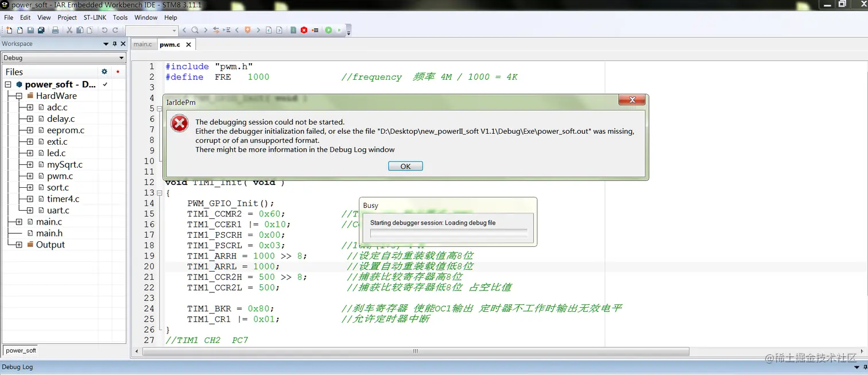Open the File menu
The image size is (868, 375).
9,18
